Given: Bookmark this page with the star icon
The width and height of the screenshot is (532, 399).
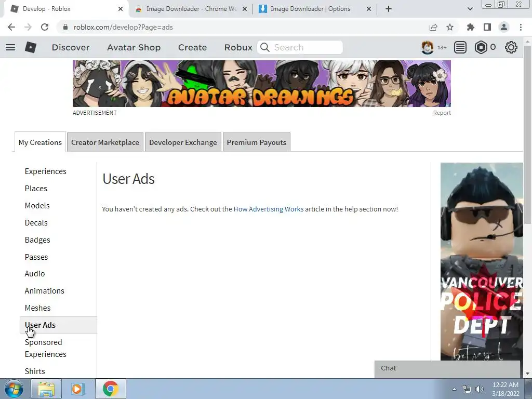Looking at the screenshot, I should [450, 27].
